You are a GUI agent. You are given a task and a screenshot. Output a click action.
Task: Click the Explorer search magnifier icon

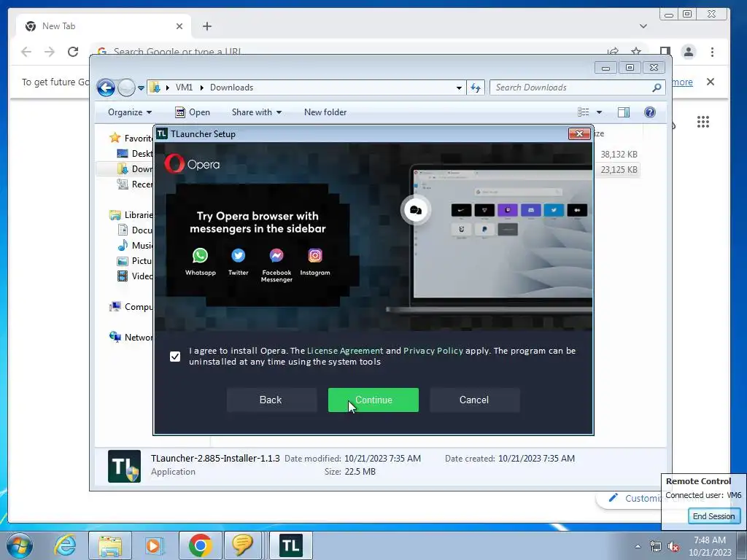pyautogui.click(x=657, y=87)
